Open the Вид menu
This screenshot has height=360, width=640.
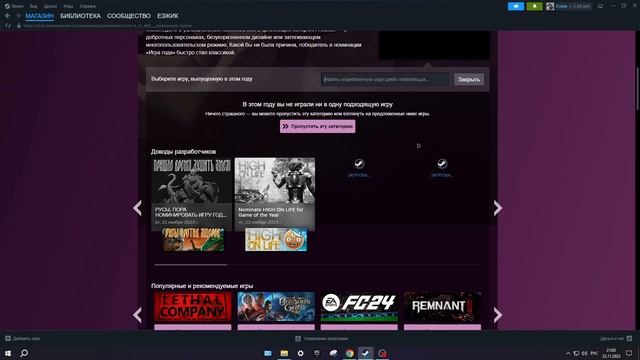click(x=33, y=6)
